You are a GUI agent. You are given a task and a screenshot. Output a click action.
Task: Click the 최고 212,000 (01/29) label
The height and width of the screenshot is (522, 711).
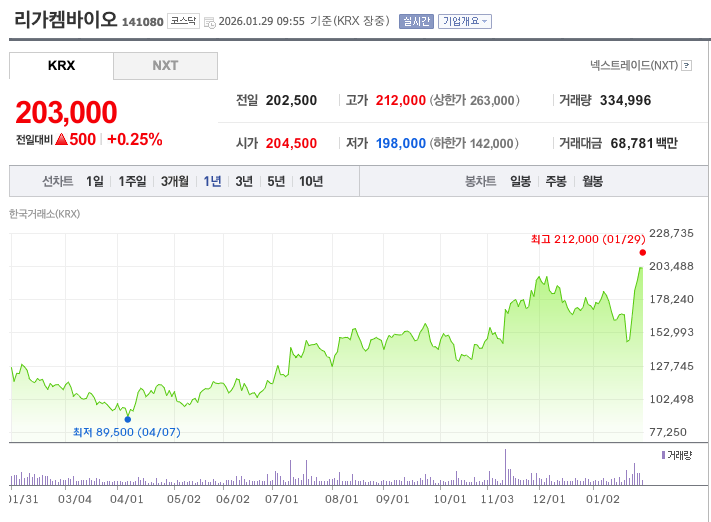point(588,239)
